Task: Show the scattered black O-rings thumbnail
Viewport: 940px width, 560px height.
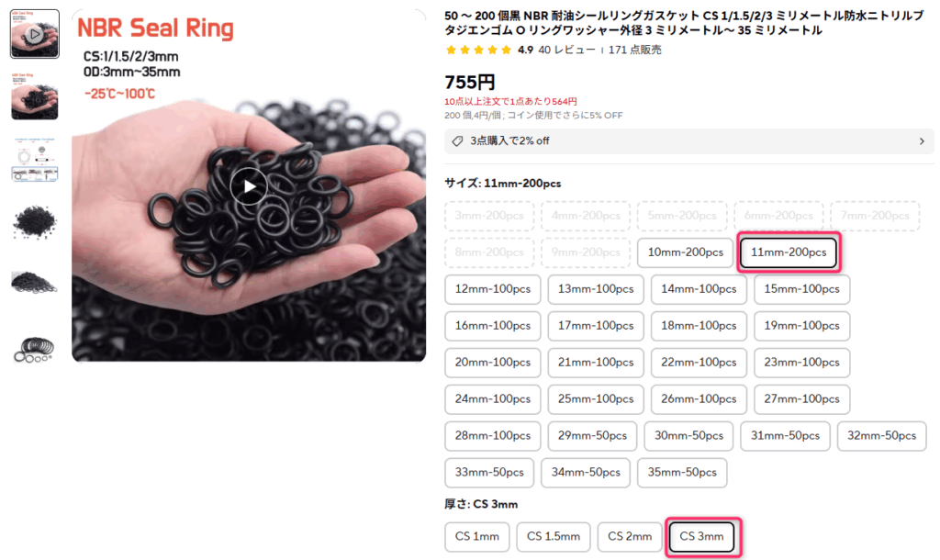Action: [x=35, y=222]
